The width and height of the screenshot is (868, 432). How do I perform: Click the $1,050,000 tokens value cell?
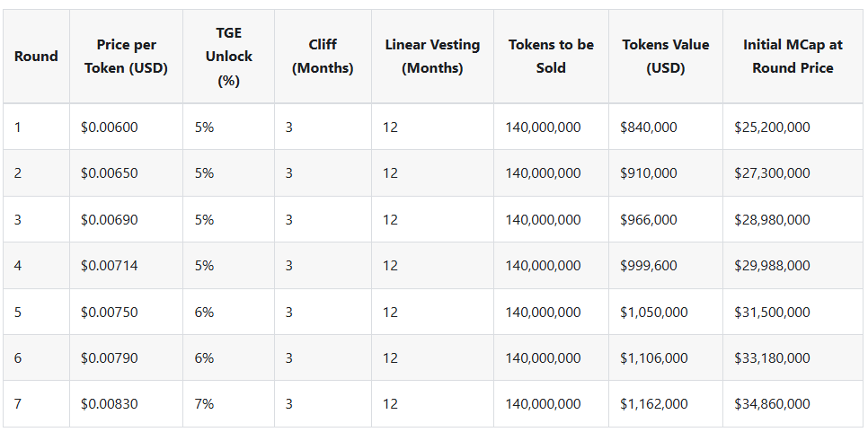click(653, 313)
